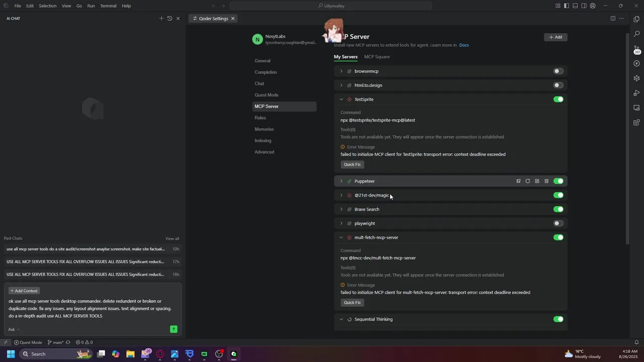Open Copilot from the taskbar

tap(116, 354)
